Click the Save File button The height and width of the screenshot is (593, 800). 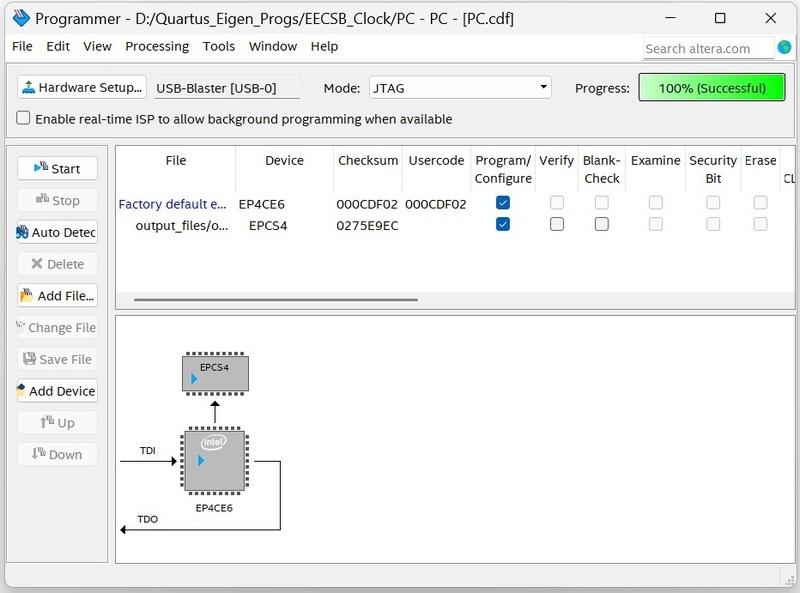tap(57, 359)
